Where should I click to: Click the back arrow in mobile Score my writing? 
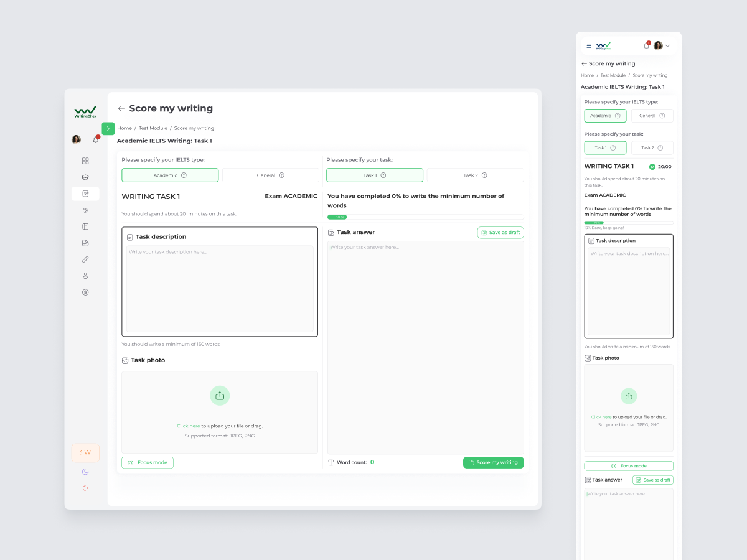[584, 63]
